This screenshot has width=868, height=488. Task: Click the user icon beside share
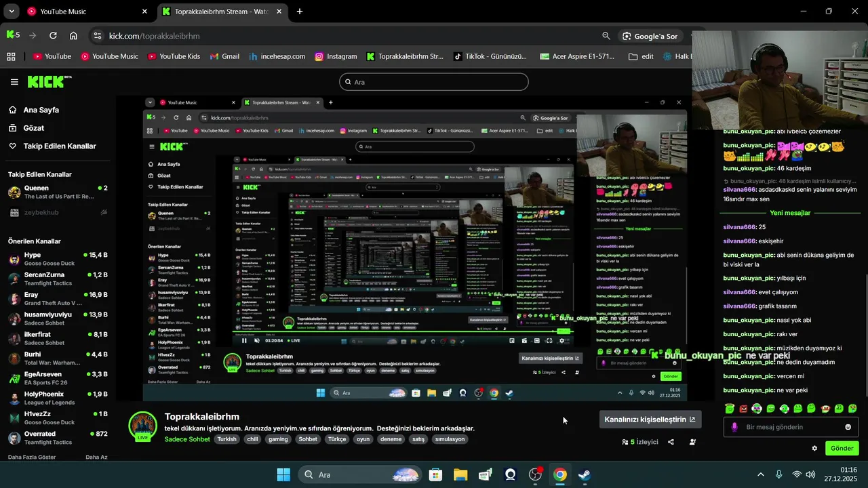coord(692,442)
